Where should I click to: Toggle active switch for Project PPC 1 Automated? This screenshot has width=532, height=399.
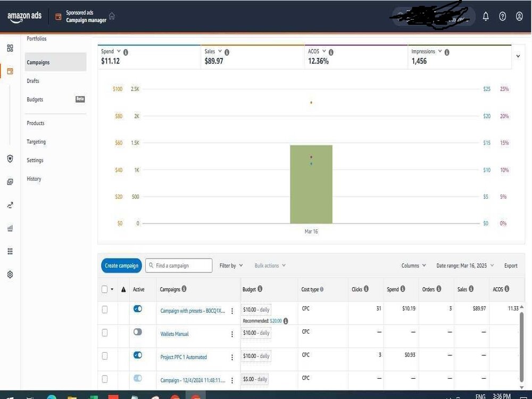138,355
